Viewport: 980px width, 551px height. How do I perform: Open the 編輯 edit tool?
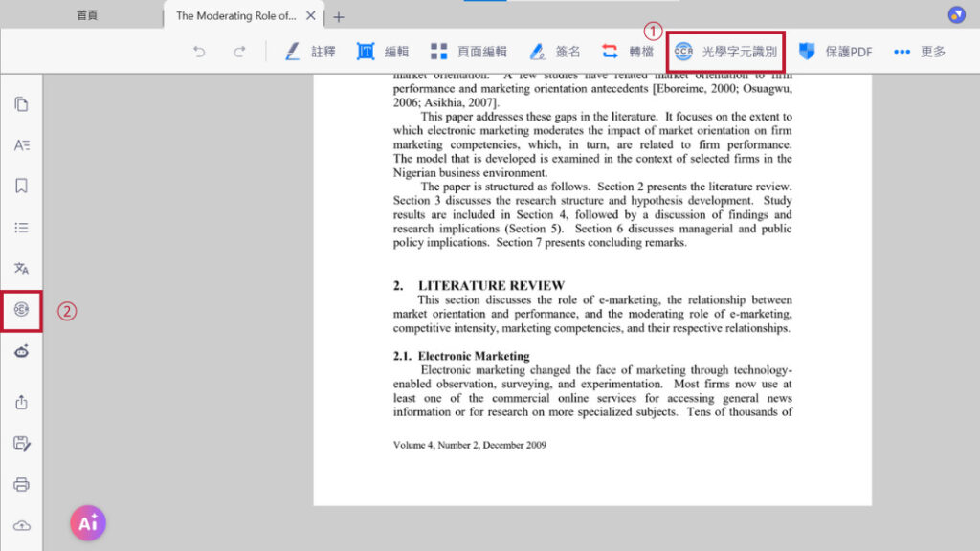point(383,52)
